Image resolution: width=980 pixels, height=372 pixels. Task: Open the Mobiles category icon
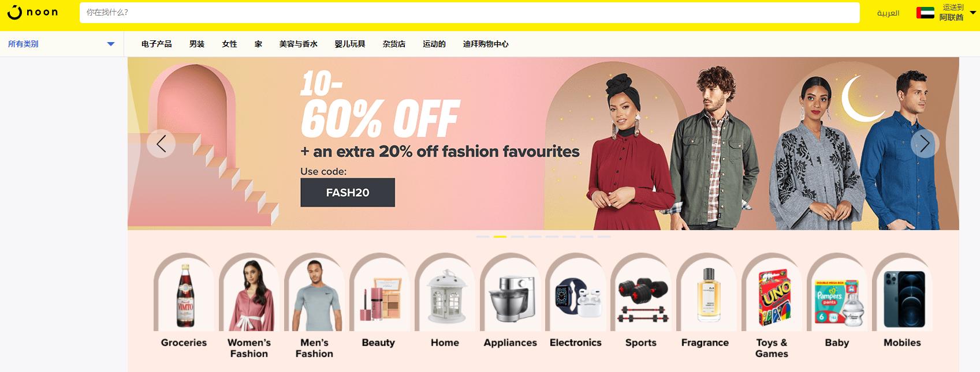pyautogui.click(x=902, y=293)
